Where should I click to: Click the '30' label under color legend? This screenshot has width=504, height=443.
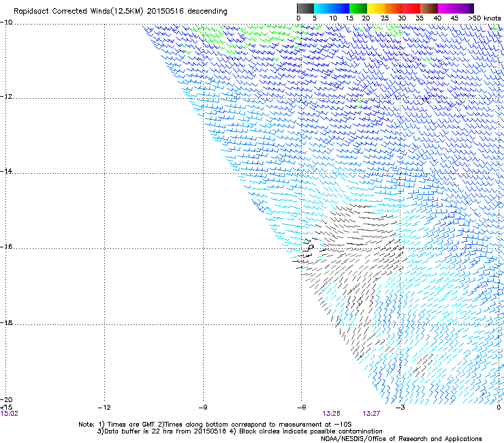[x=402, y=18]
